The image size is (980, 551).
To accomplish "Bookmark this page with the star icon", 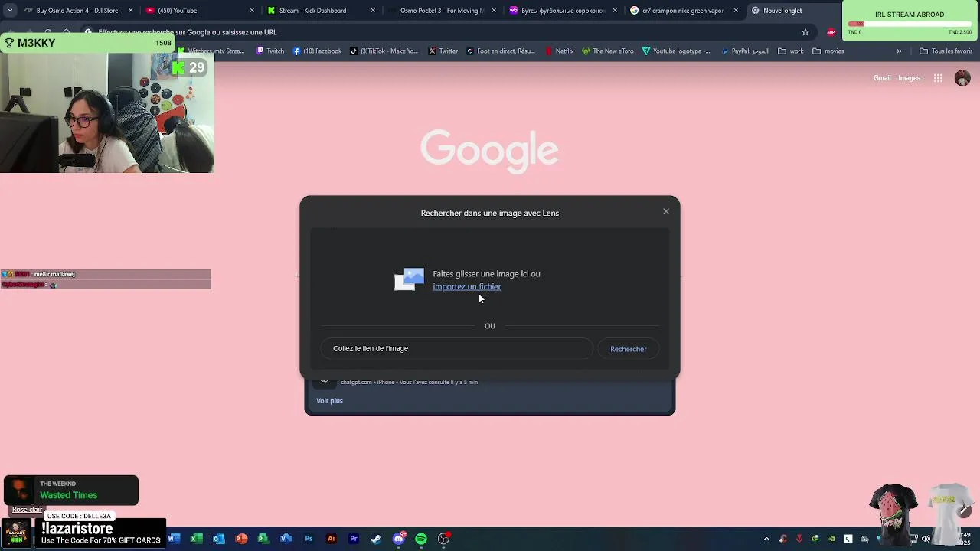I will point(805,32).
